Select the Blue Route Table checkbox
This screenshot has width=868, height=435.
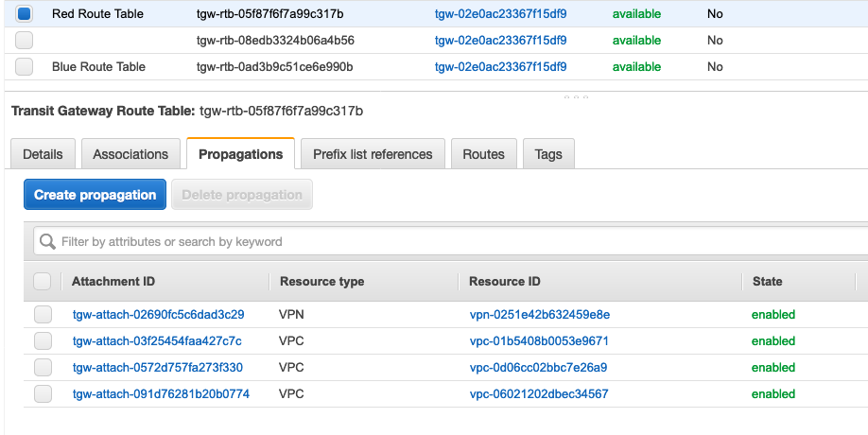(25, 67)
